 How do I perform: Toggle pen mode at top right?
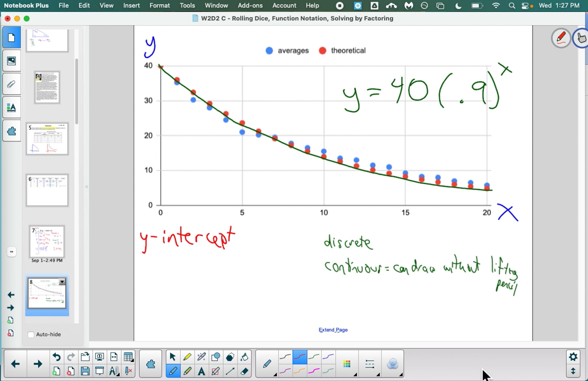click(x=561, y=38)
